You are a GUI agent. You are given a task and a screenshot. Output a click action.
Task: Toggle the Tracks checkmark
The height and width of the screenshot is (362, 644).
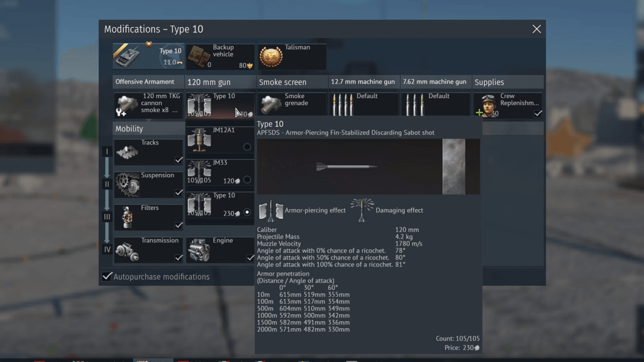(x=178, y=160)
